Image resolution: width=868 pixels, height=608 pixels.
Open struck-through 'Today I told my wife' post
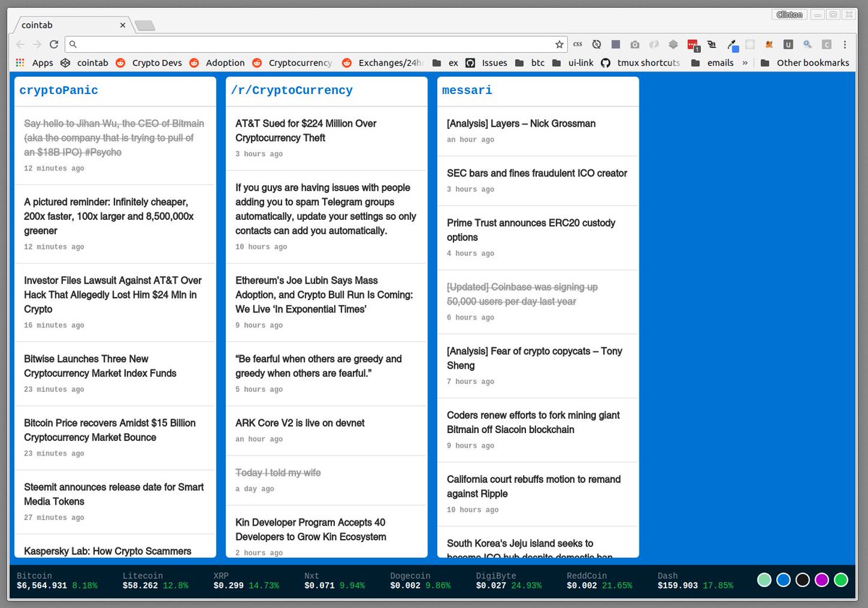pos(278,473)
